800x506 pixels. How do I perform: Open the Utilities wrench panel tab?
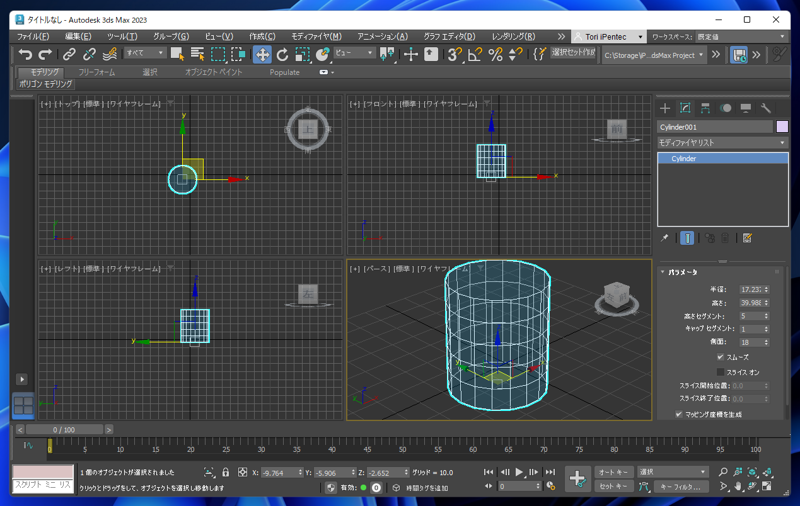[x=765, y=108]
